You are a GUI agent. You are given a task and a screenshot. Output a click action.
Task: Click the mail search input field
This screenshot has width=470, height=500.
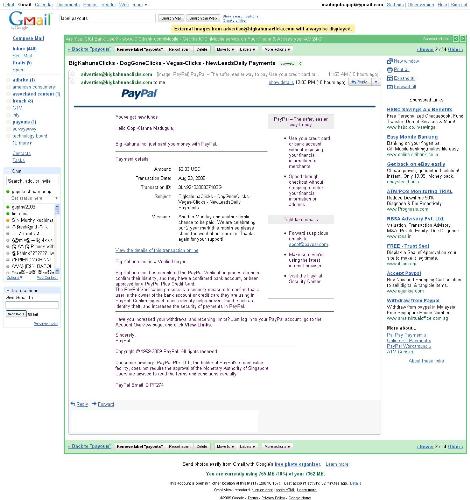[107, 18]
